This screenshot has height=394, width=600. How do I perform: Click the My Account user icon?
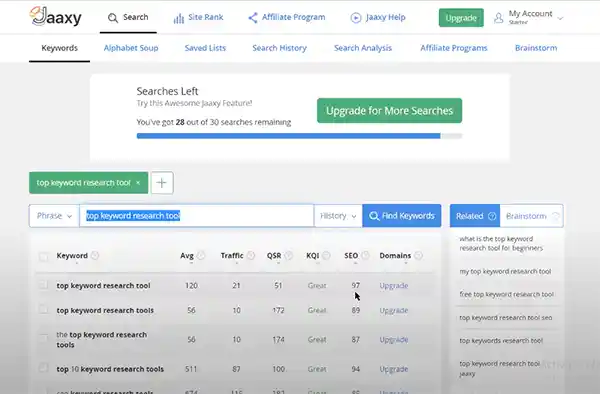498,18
